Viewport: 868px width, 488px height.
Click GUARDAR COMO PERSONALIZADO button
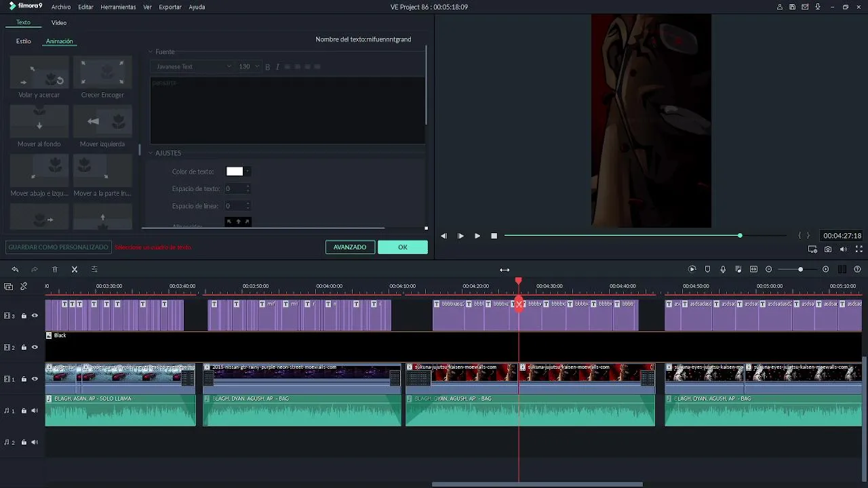click(x=58, y=247)
